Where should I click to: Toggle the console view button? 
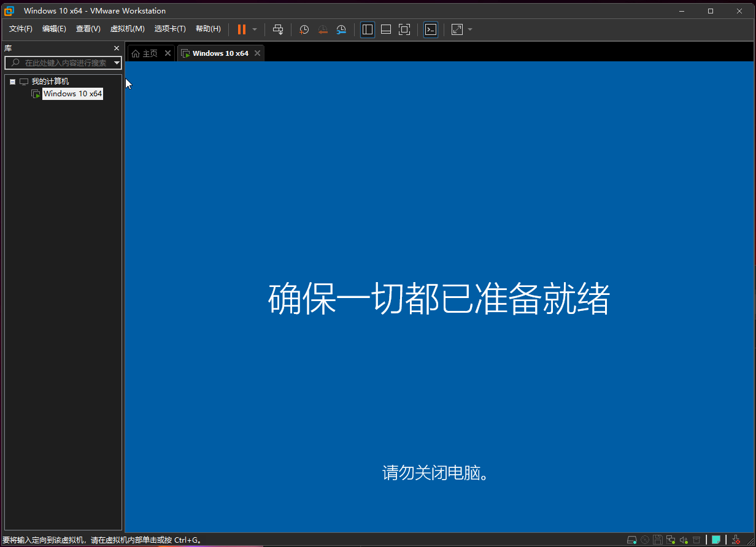click(431, 29)
